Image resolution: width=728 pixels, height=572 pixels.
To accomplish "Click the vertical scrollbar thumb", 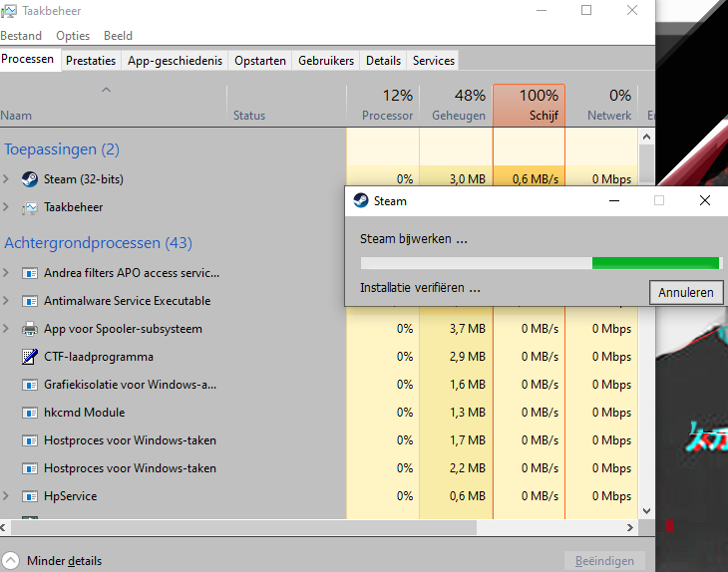I will click(x=647, y=163).
